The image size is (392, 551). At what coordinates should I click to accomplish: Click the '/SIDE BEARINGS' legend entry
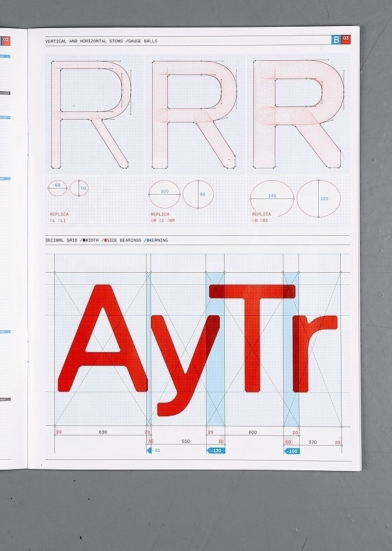pyautogui.click(x=122, y=241)
